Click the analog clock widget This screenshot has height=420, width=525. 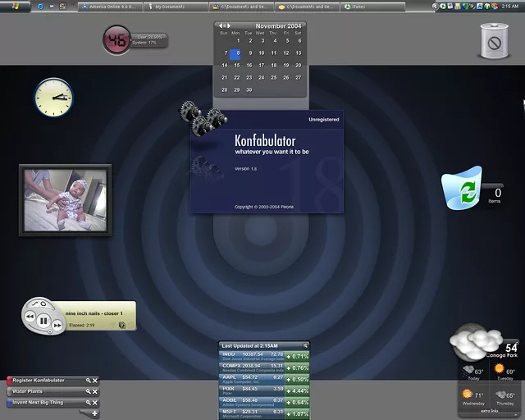point(53,97)
